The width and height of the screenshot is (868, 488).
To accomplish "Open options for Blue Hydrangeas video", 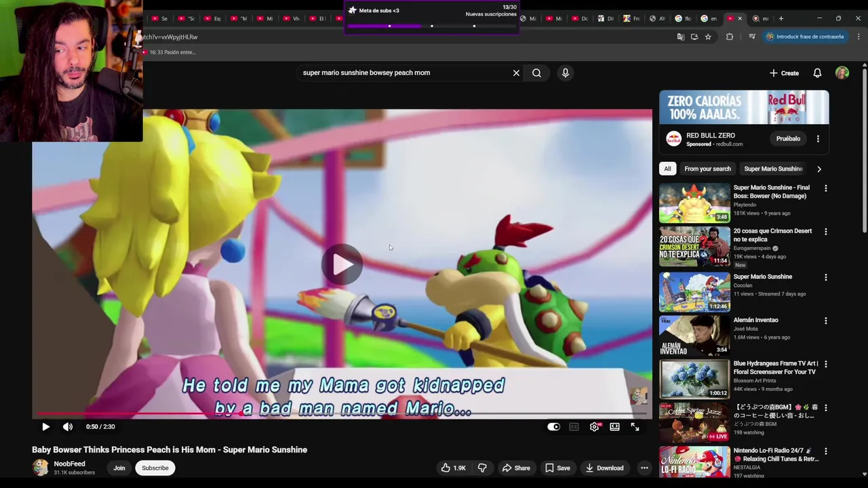I will coord(825,365).
